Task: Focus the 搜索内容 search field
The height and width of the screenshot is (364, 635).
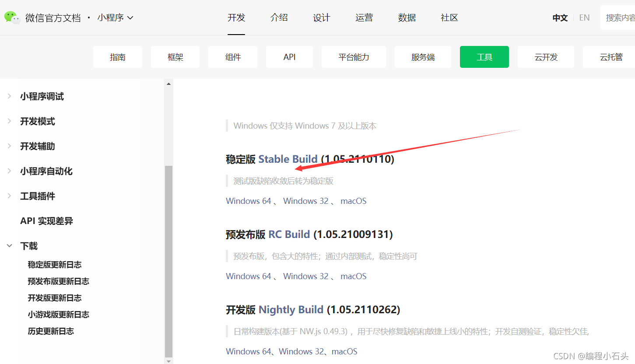Action: 618,17
